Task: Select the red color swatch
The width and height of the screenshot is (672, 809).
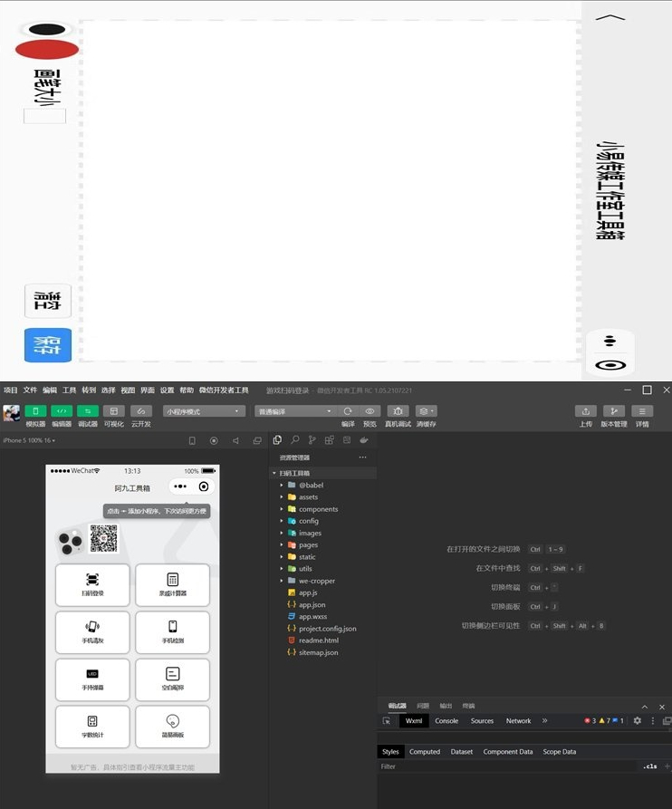Action: click(47, 50)
